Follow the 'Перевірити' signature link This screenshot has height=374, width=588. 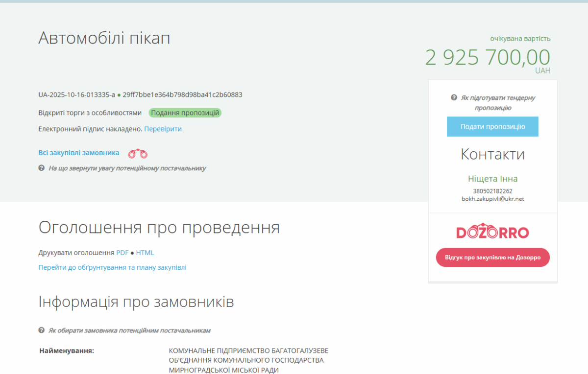click(x=163, y=129)
